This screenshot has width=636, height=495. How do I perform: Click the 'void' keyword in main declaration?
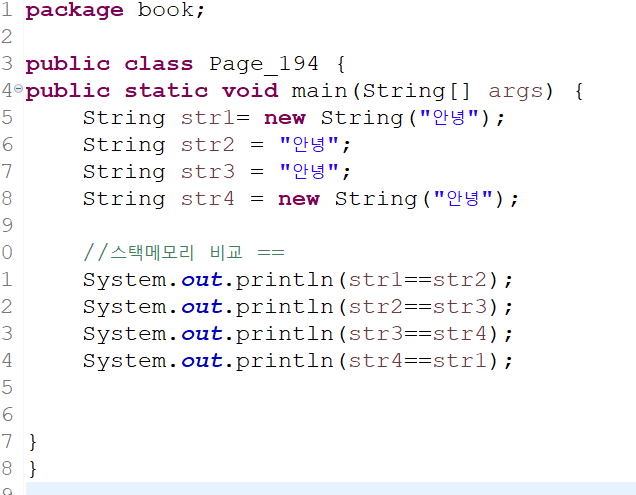tap(250, 90)
